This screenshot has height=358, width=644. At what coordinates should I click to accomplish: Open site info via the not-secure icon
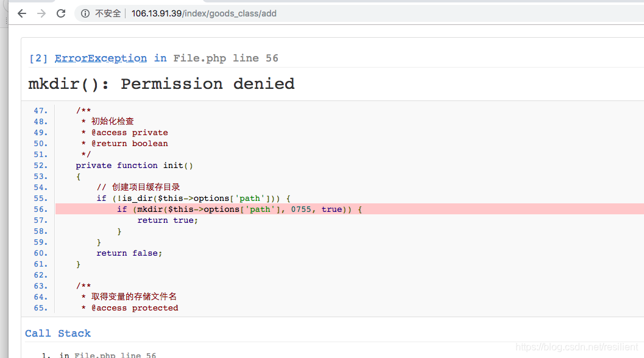[x=85, y=13]
